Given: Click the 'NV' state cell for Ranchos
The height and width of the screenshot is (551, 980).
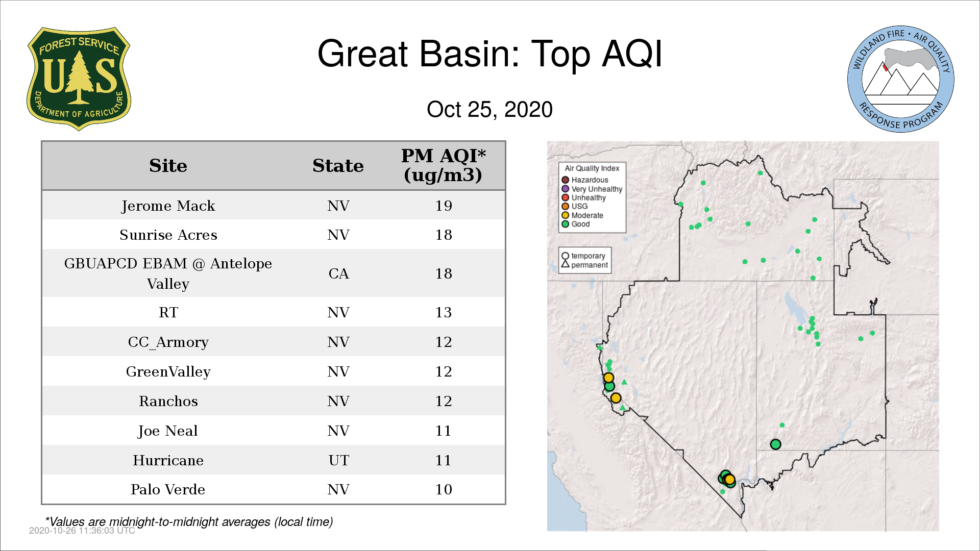Looking at the screenshot, I should click(338, 401).
